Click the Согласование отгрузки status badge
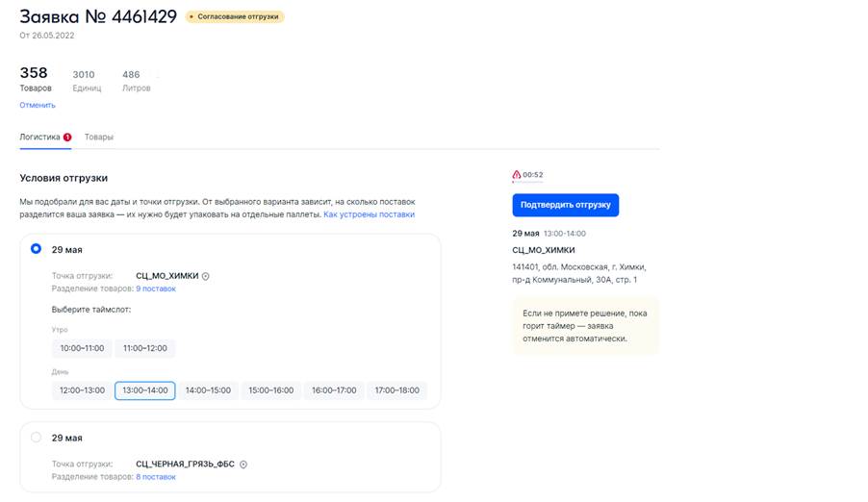The height and width of the screenshot is (502, 868). tap(235, 16)
